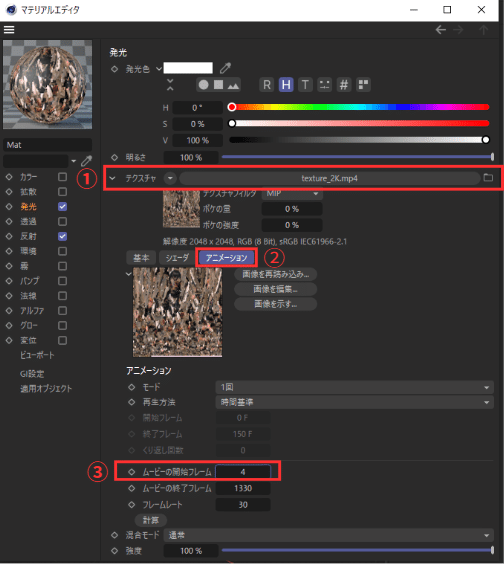Click 計算 button

click(151, 520)
